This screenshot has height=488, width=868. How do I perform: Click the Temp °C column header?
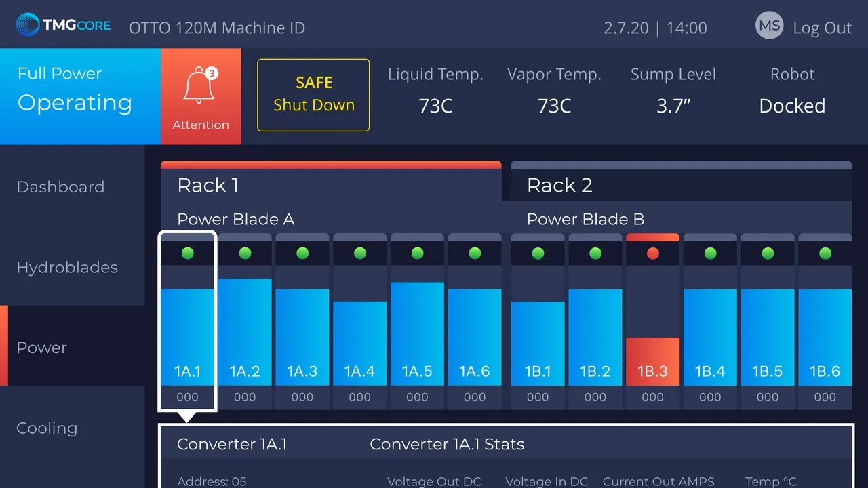pyautogui.click(x=771, y=482)
